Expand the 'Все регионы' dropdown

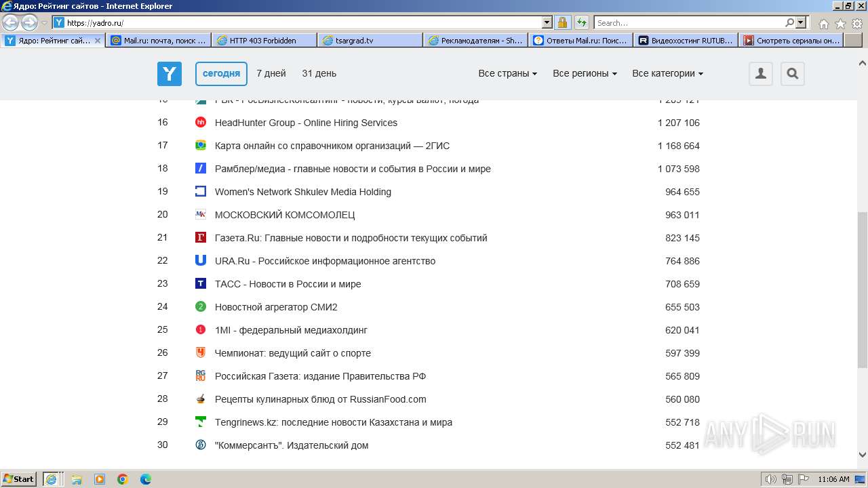click(585, 74)
